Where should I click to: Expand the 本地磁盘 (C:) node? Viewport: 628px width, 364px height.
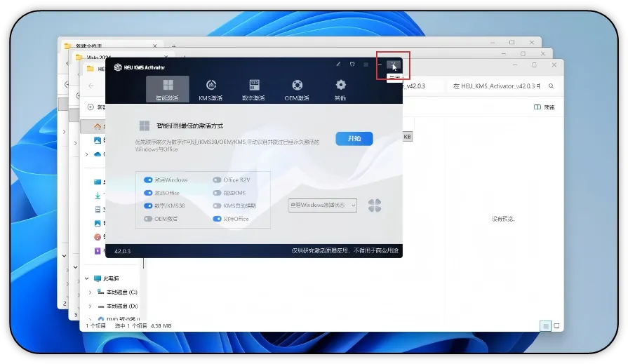(x=90, y=292)
